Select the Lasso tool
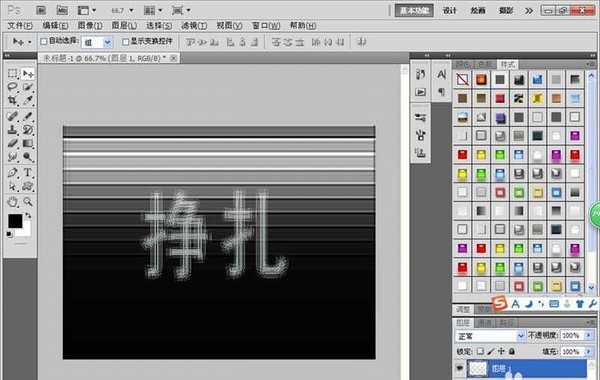The width and height of the screenshot is (600, 380). coord(13,87)
